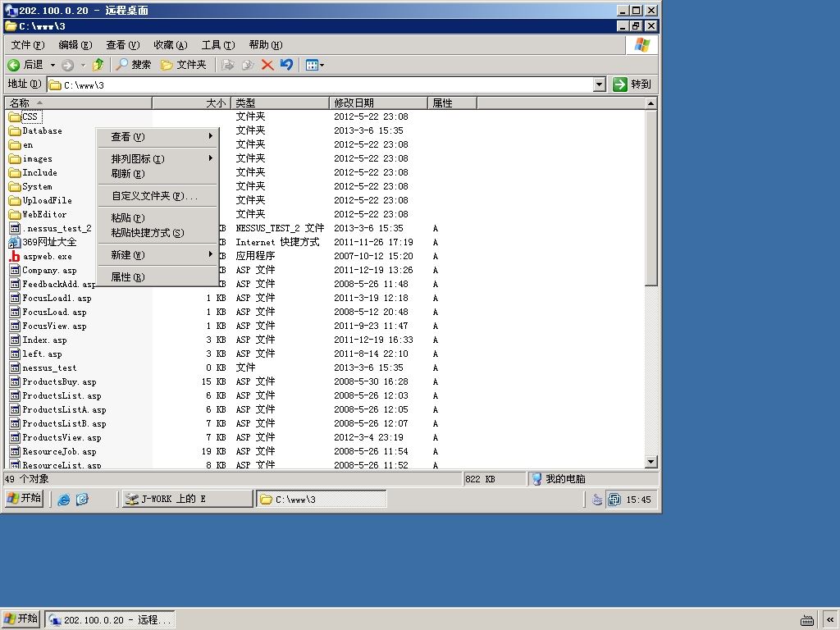The image size is (840, 630).
Task: Open the 文件 menu
Action: point(28,45)
